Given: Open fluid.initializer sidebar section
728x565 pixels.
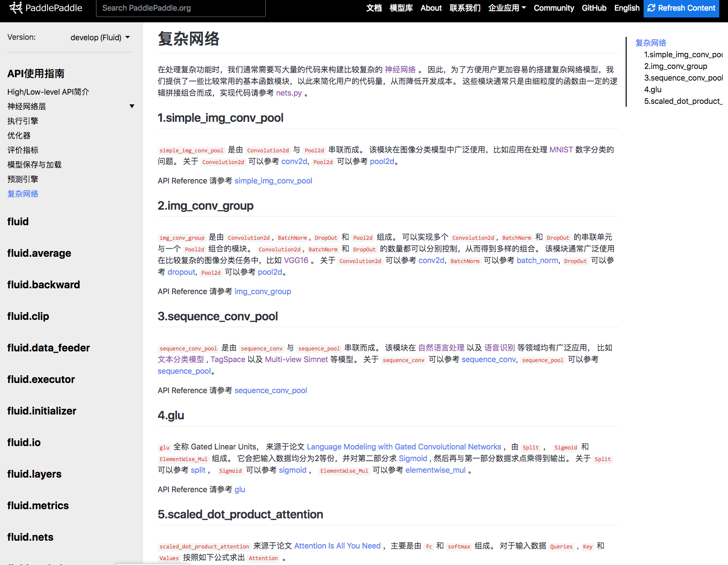Looking at the screenshot, I should tap(42, 411).
